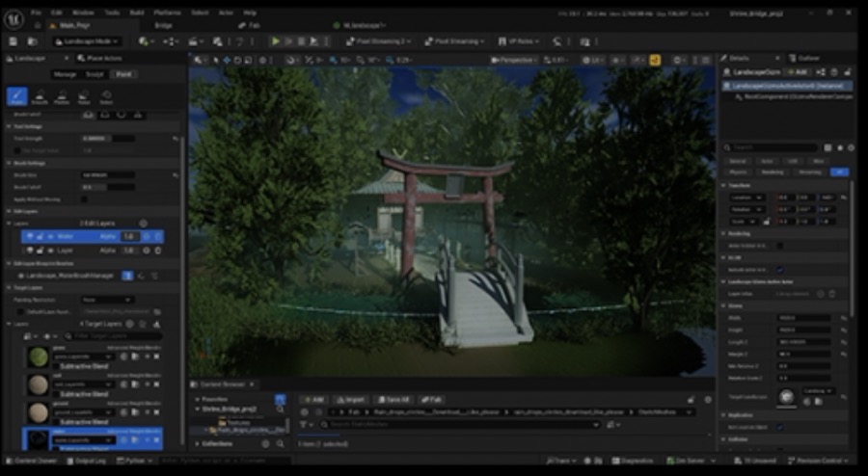Viewport: 868px width, 476px height.
Task: Switch to the Place Actors tab
Action: click(99, 58)
